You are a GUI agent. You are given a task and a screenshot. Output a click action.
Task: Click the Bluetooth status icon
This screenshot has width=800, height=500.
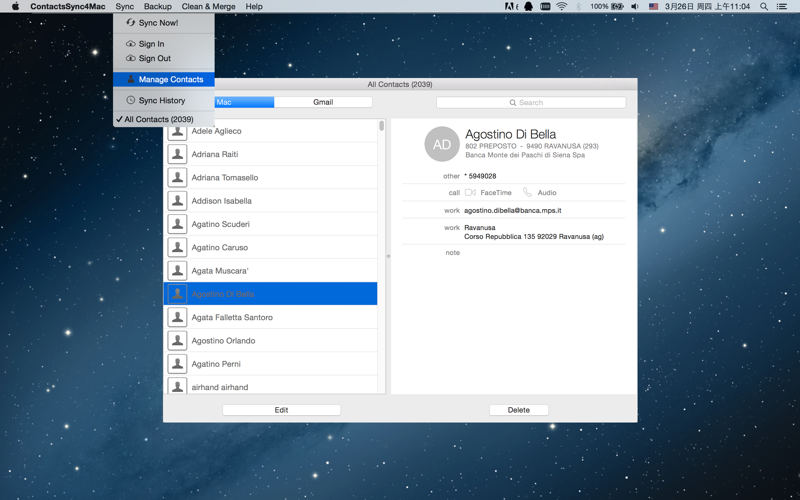pyautogui.click(x=579, y=7)
